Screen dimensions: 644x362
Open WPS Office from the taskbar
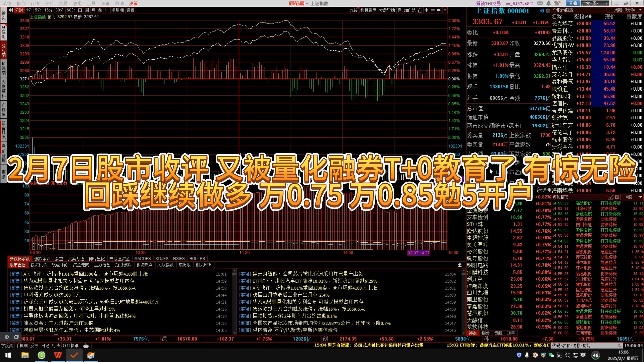[x=58, y=355]
